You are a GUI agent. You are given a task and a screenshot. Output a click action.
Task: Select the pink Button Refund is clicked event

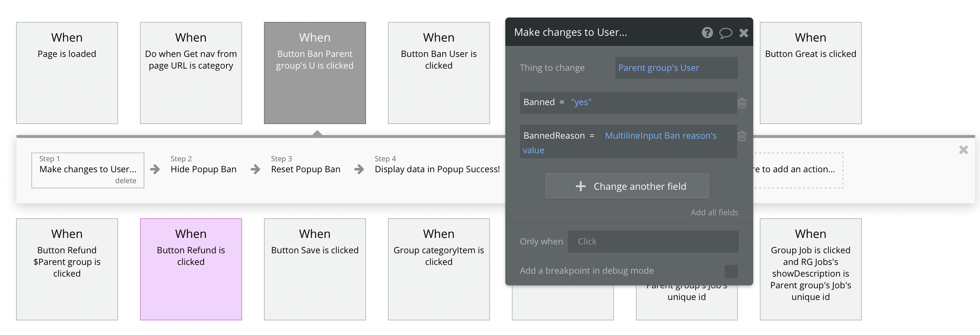tap(191, 269)
